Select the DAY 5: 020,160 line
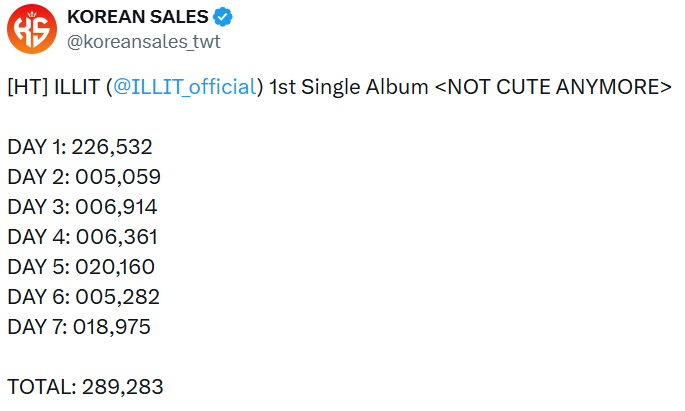The height and width of the screenshot is (411, 685). (x=83, y=267)
